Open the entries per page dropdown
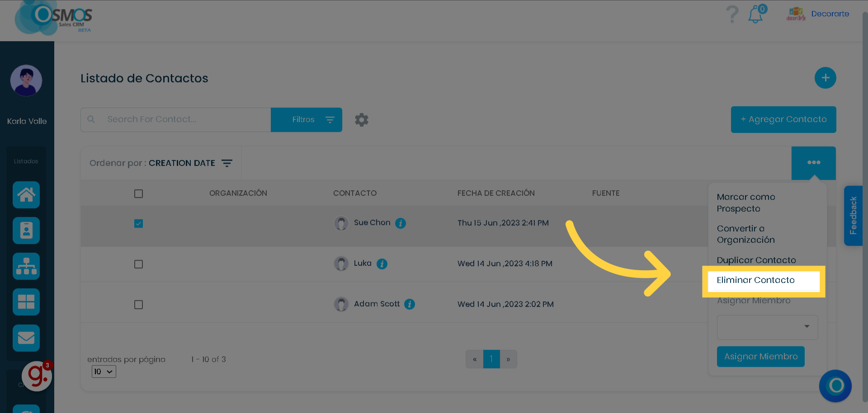Image resolution: width=868 pixels, height=413 pixels. coord(104,372)
